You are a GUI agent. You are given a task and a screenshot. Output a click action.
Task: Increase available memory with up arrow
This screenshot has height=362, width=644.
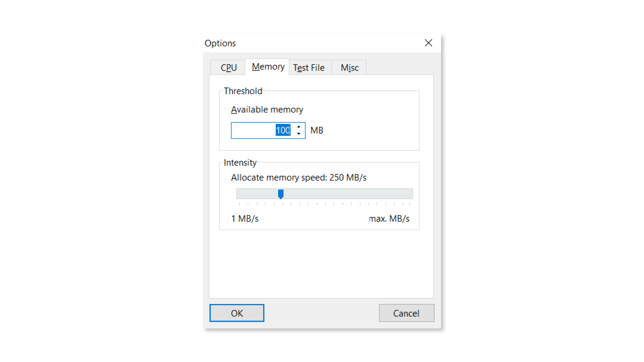click(x=299, y=127)
